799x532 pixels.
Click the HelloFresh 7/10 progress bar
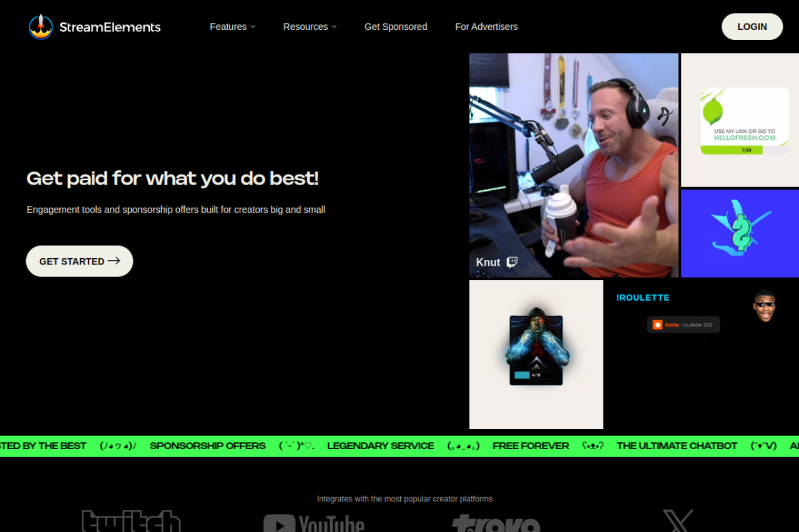745,150
